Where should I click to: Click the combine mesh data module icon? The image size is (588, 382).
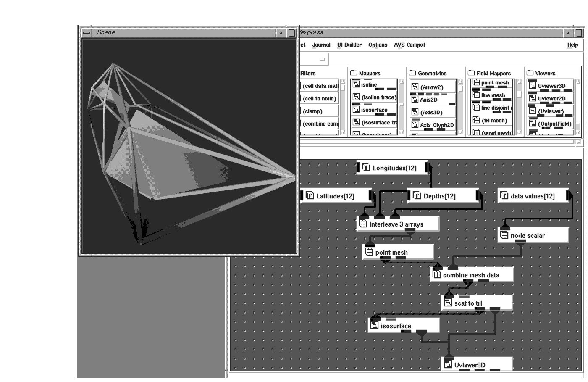(437, 275)
